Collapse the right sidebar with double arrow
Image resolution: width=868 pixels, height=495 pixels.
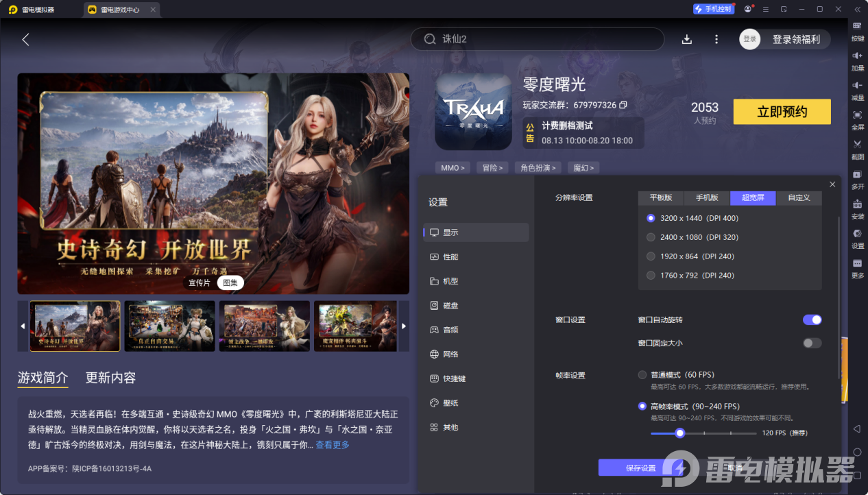(857, 9)
